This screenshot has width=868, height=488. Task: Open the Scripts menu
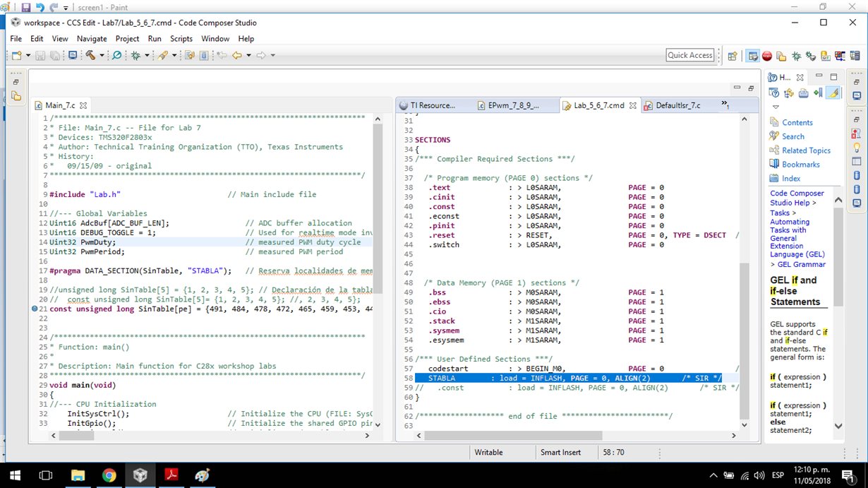[x=181, y=39]
